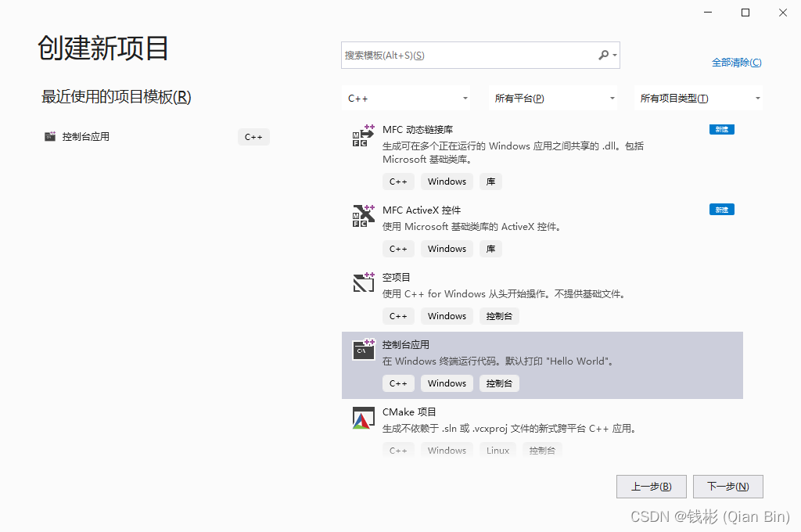Select the MFC 动态链接库 template title

tap(418, 130)
